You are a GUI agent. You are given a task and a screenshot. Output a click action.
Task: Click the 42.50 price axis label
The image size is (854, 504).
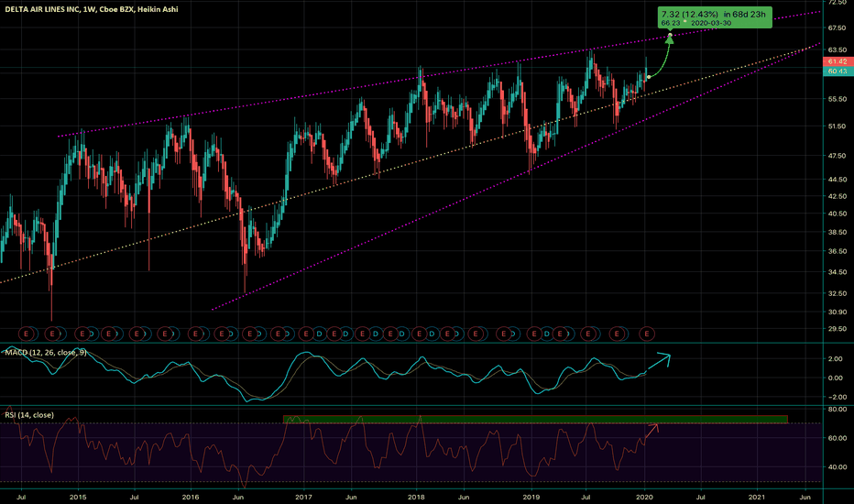coord(838,196)
